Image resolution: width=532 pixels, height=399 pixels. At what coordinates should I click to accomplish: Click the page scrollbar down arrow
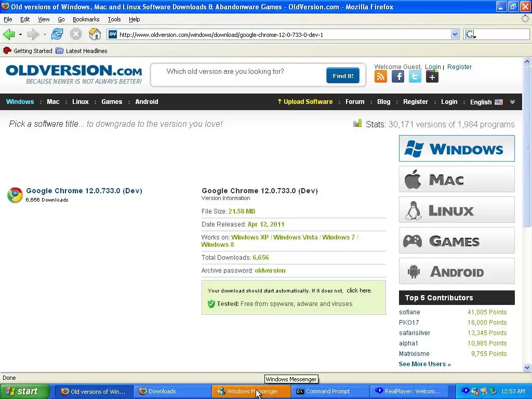point(527,367)
